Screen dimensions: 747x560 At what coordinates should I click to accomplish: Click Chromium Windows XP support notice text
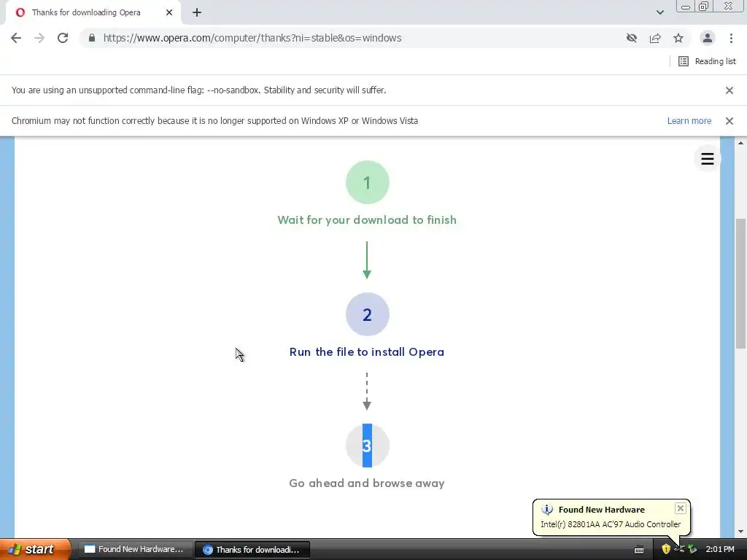214,121
